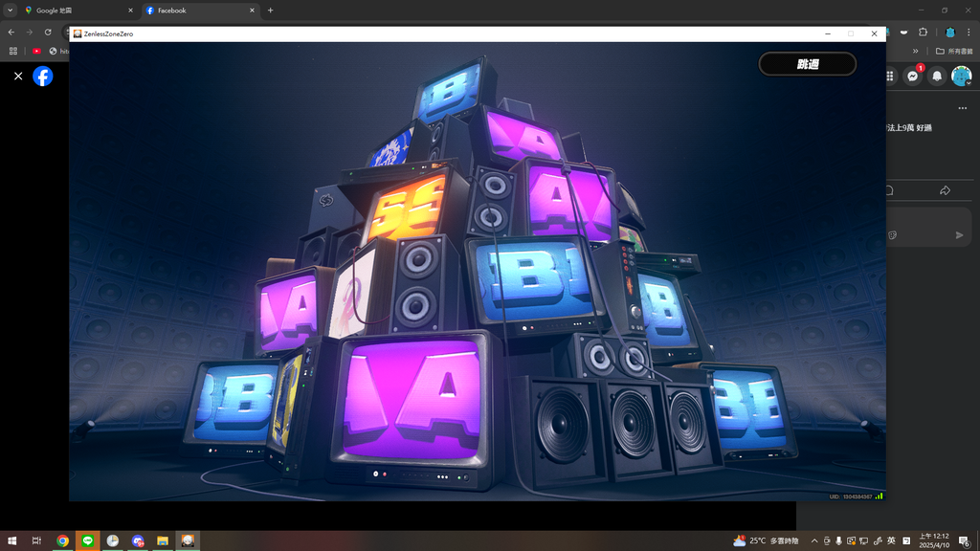Open the weather widget showing 25°C
Screen dimensions: 980x551
point(766,541)
